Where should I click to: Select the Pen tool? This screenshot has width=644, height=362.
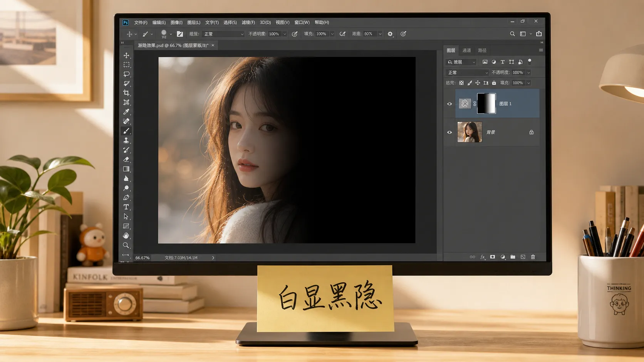(126, 197)
